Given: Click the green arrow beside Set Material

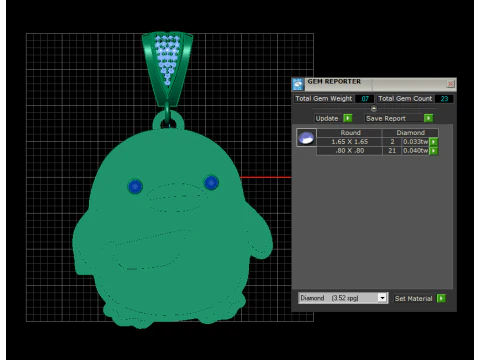Looking at the screenshot, I should pos(441,298).
